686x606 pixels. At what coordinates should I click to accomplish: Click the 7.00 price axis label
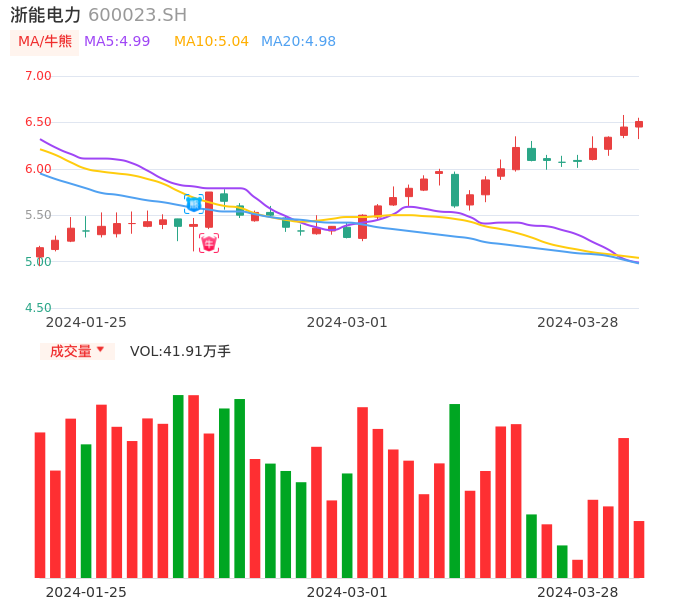tap(38, 76)
